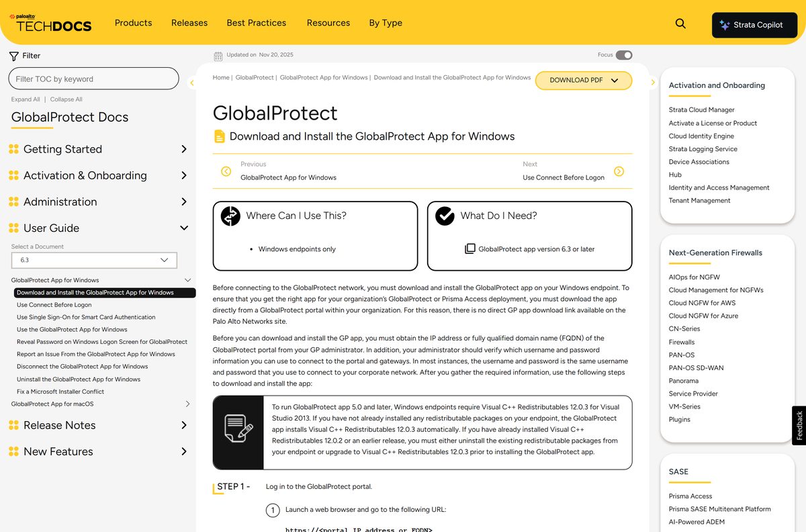Open Strata Cloud Manager link

click(702, 110)
